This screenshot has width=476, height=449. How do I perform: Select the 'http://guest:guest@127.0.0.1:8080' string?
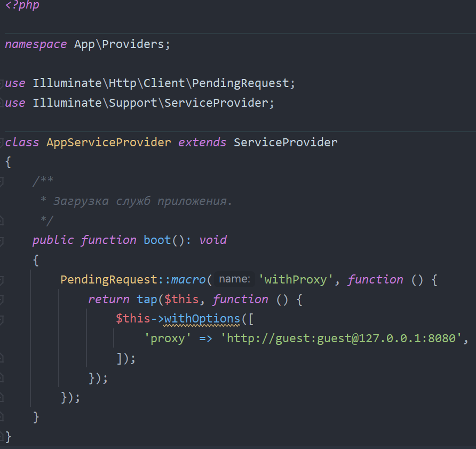pos(341,338)
